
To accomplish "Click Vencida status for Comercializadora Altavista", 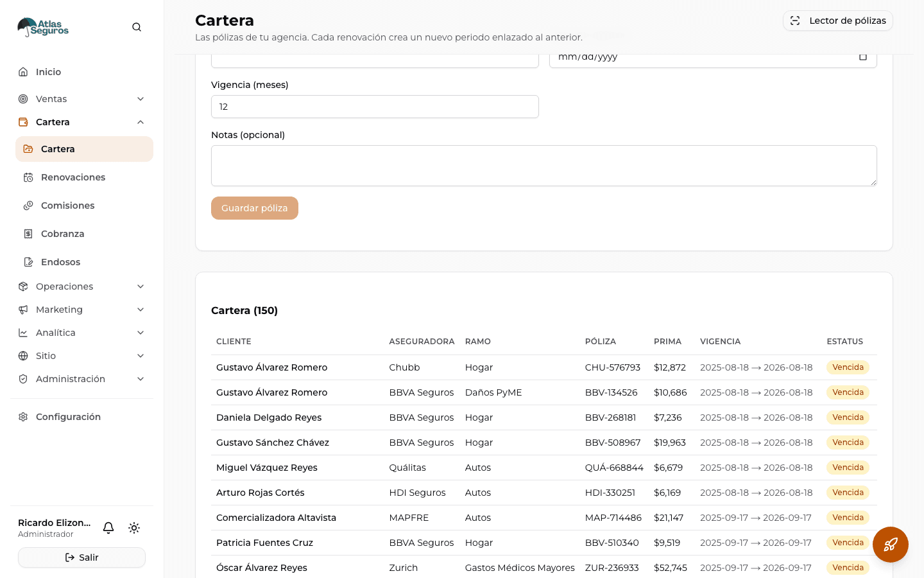I will click(x=848, y=518).
